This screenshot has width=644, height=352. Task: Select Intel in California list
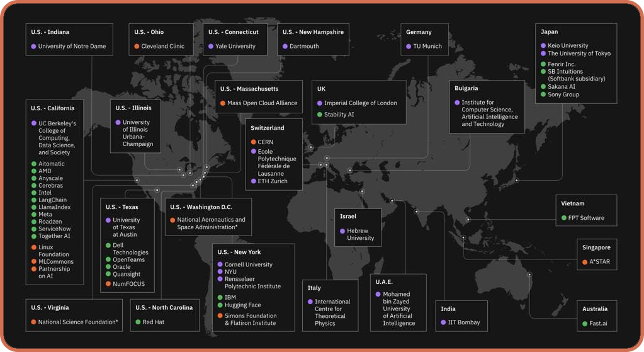[45, 193]
